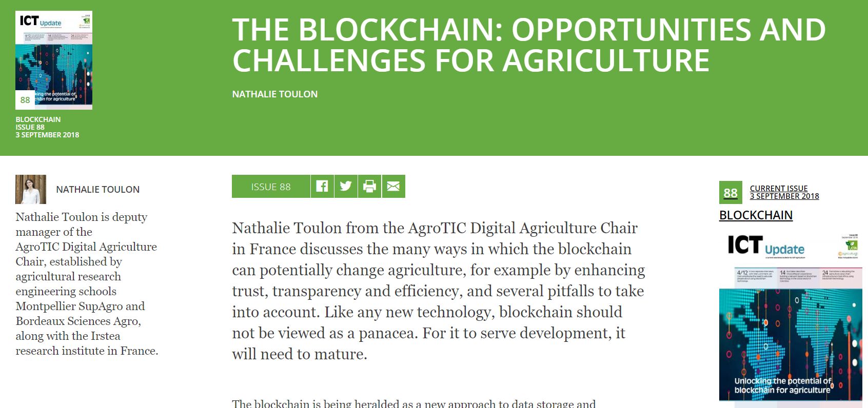Email the article via envelope icon

(x=393, y=186)
